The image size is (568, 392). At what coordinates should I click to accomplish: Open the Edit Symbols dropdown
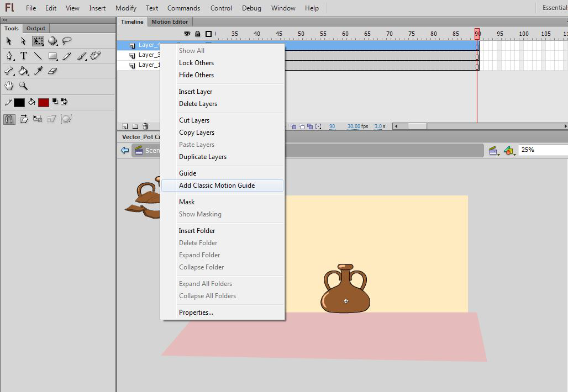509,150
